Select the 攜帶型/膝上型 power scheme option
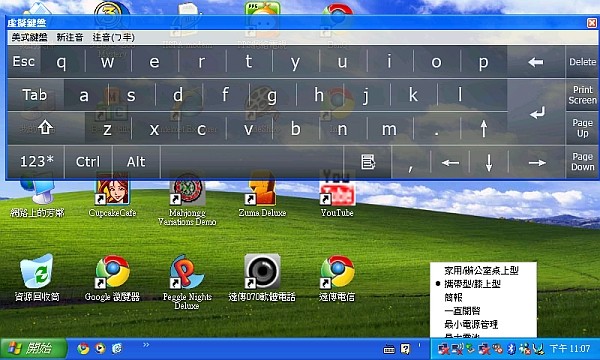 [472, 284]
